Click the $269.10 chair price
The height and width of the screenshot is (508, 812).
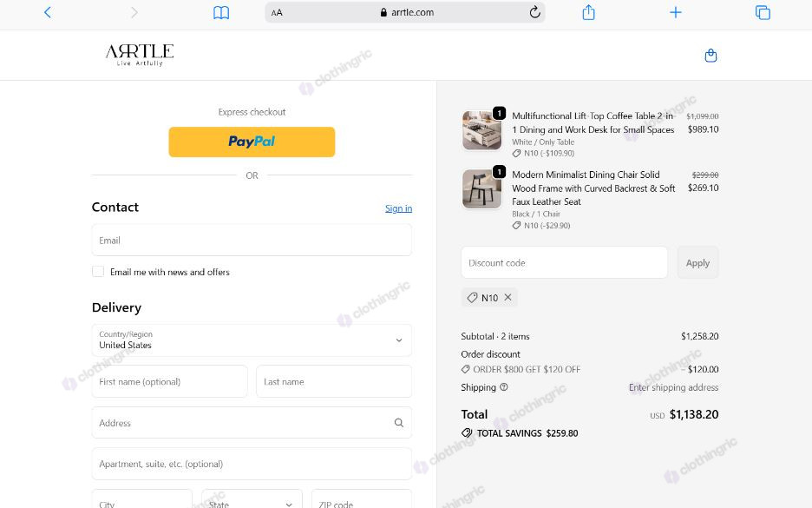coord(703,188)
